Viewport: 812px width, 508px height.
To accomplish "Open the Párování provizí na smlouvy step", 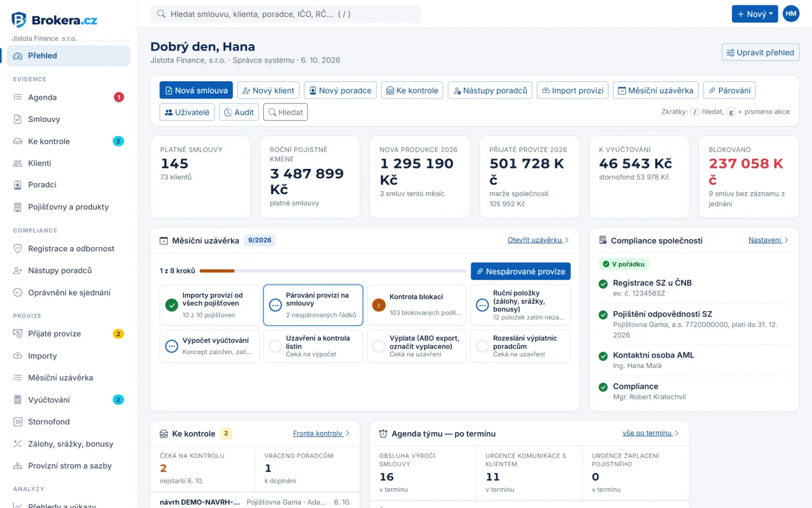I will [313, 305].
